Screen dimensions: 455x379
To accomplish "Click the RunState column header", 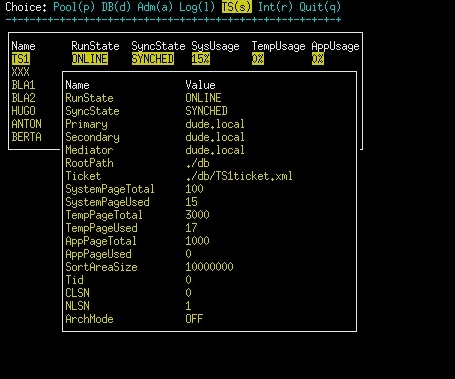I will pos(95,46).
